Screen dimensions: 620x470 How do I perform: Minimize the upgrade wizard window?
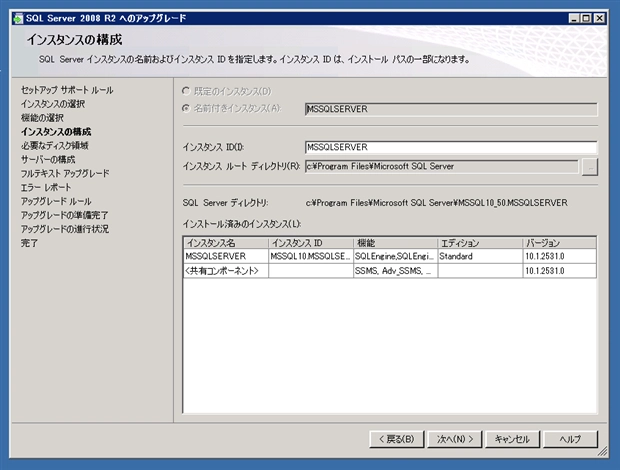574,18
